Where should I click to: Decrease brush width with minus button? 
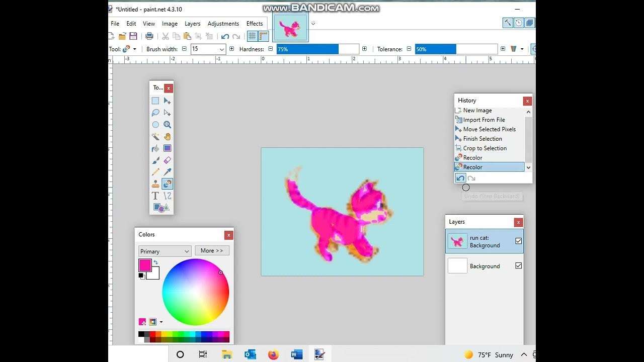click(184, 49)
